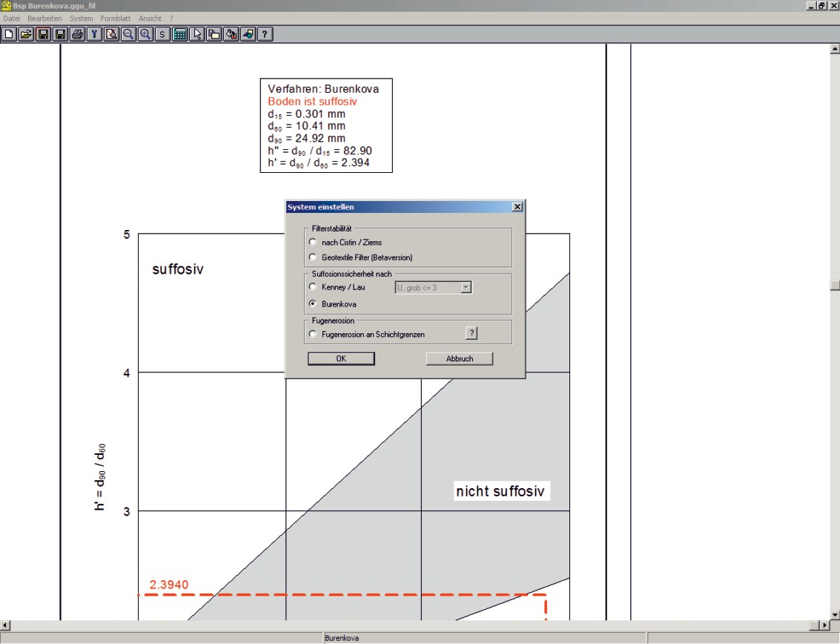840x644 pixels.
Task: Click the S toolbar icon
Action: click(x=162, y=34)
